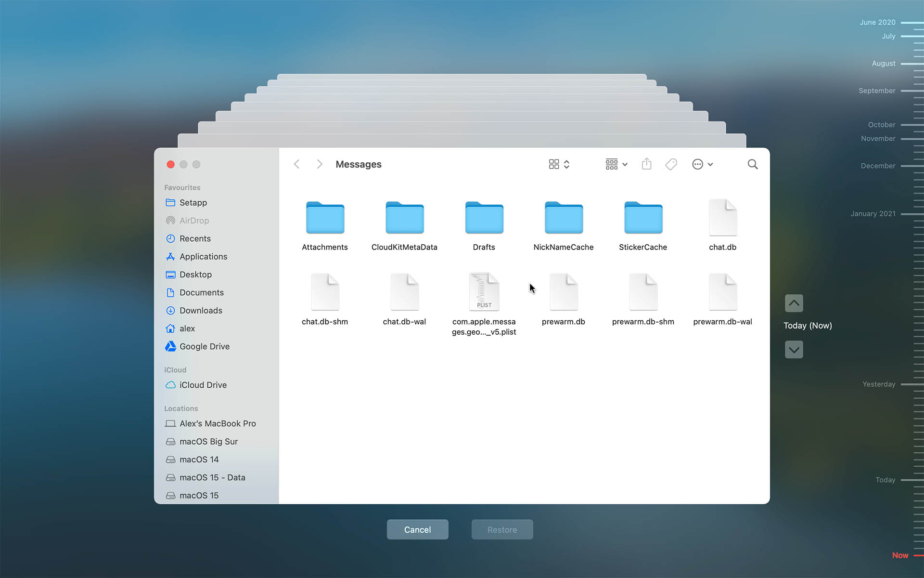
Task: Click Restore to confirm restoration
Action: point(501,529)
